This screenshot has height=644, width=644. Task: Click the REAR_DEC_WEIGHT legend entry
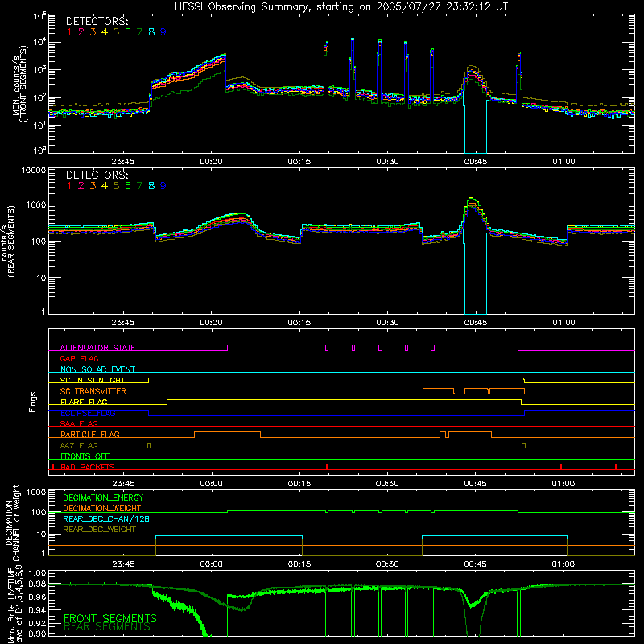tap(99, 530)
